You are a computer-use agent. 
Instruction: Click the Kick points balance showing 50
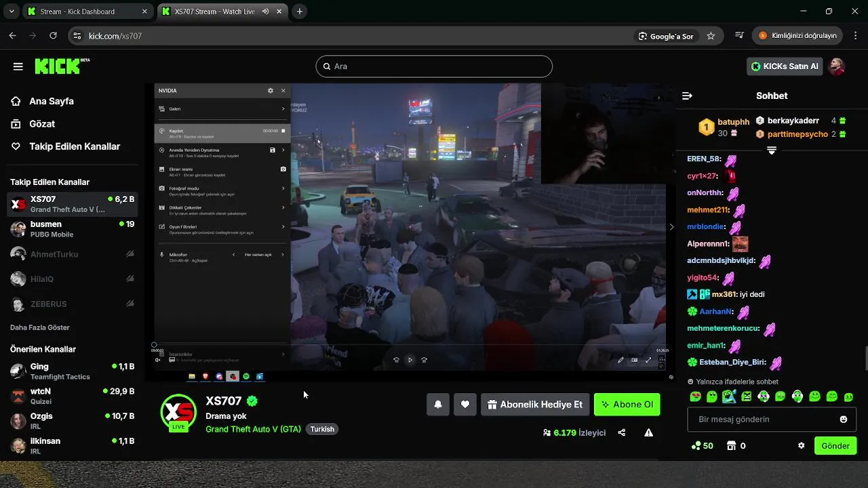tap(702, 446)
